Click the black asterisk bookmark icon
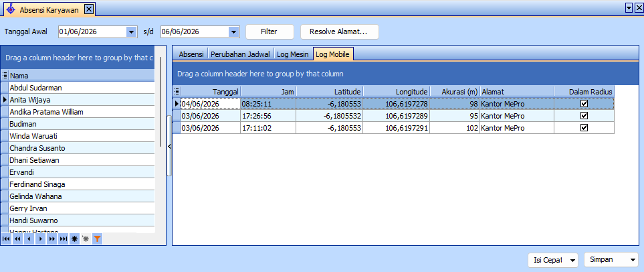Image resolution: width=644 pixels, height=272 pixels. coord(74,239)
